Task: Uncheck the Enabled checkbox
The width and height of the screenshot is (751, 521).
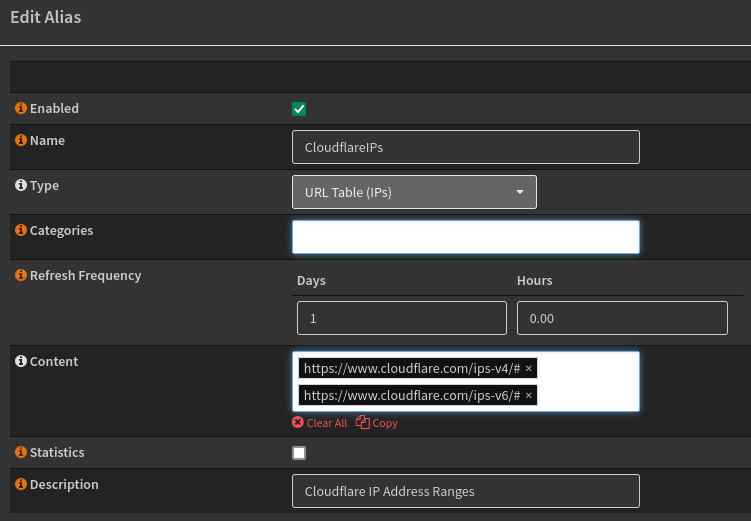Action: point(299,109)
